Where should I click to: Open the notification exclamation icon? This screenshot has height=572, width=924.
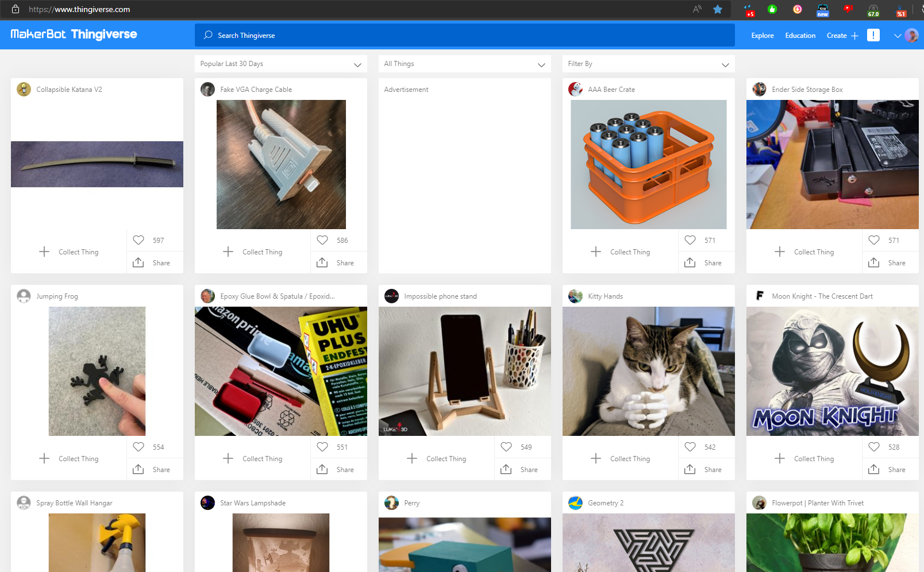click(873, 35)
